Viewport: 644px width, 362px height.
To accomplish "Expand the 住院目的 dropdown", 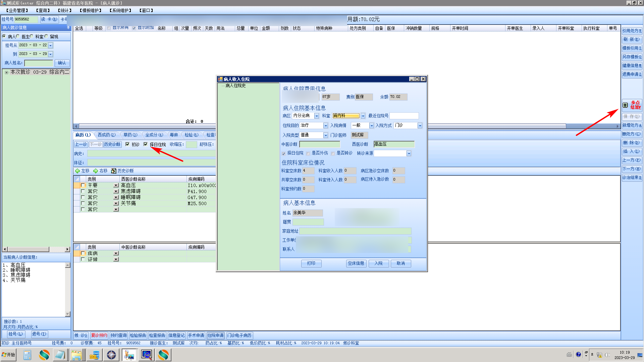I will click(x=325, y=125).
